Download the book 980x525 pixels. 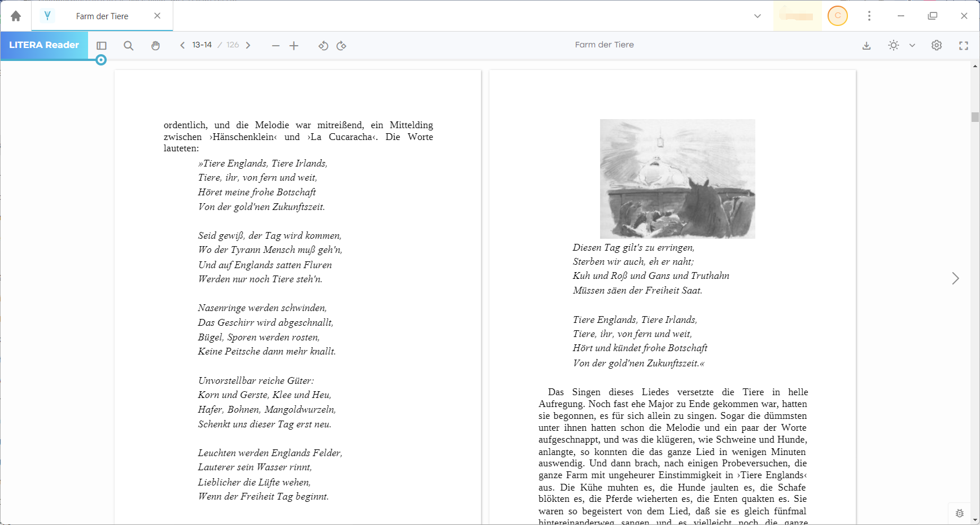point(867,46)
